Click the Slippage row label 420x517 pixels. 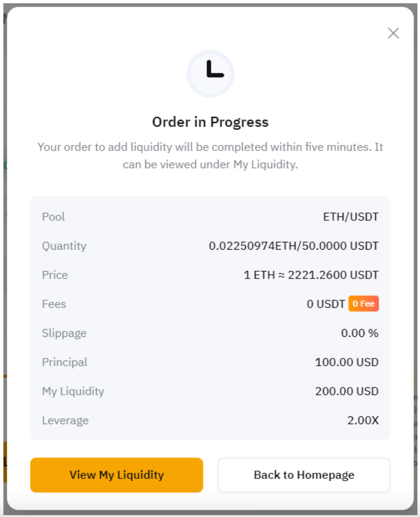click(64, 333)
